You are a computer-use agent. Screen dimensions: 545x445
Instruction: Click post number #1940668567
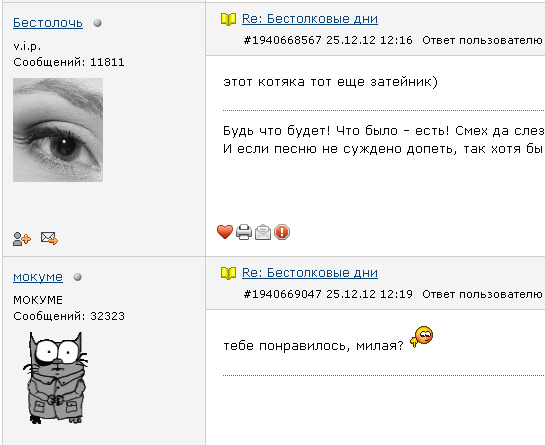click(x=283, y=40)
